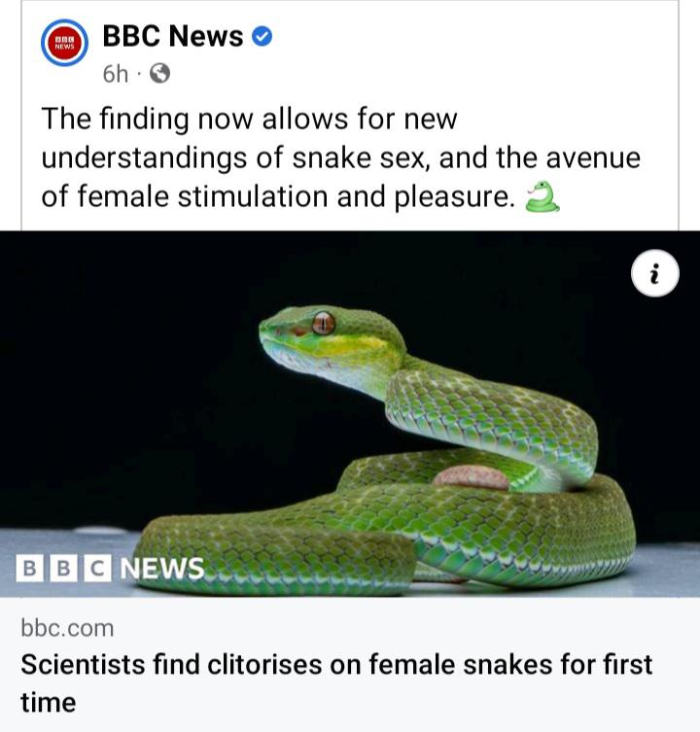This screenshot has width=700, height=732.
Task: Click the pink patch on coiled snake
Action: tap(471, 477)
